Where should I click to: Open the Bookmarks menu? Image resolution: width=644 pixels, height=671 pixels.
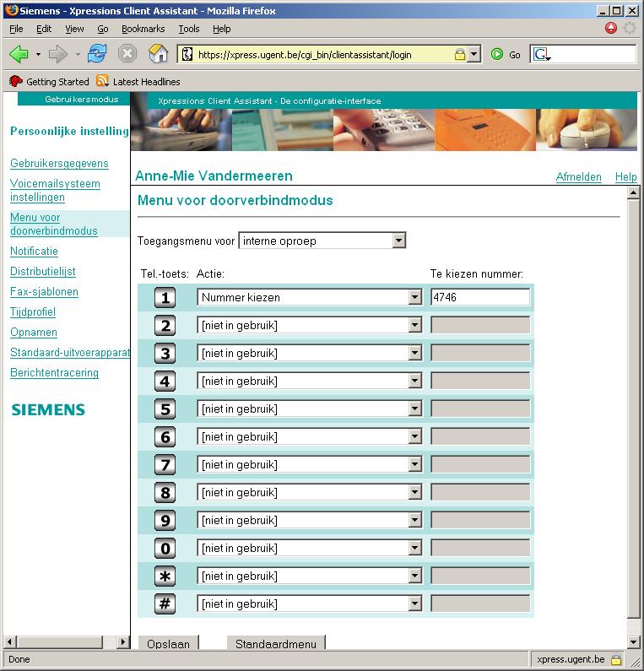(143, 29)
